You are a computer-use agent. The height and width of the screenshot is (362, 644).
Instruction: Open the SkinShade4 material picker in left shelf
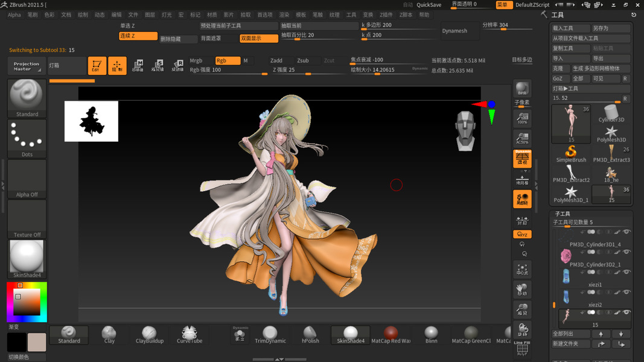point(27,259)
